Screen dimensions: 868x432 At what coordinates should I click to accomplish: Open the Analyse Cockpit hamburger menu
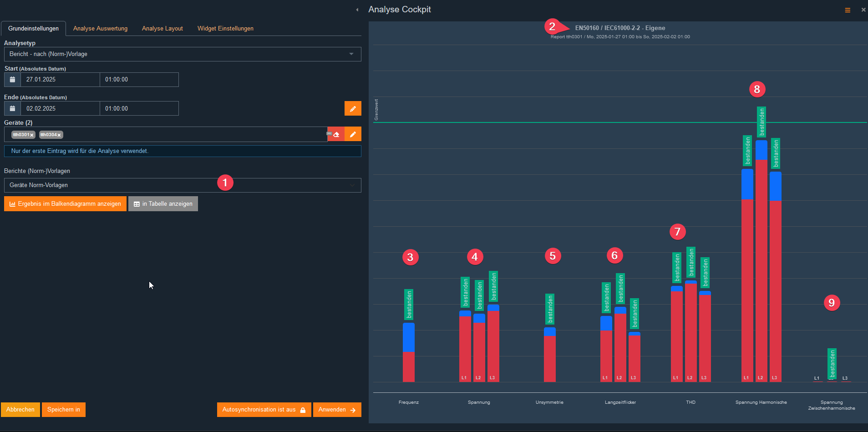(848, 10)
